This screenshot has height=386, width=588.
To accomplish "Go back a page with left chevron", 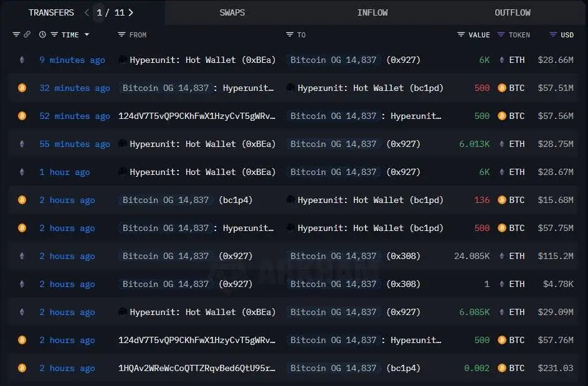I will (85, 12).
